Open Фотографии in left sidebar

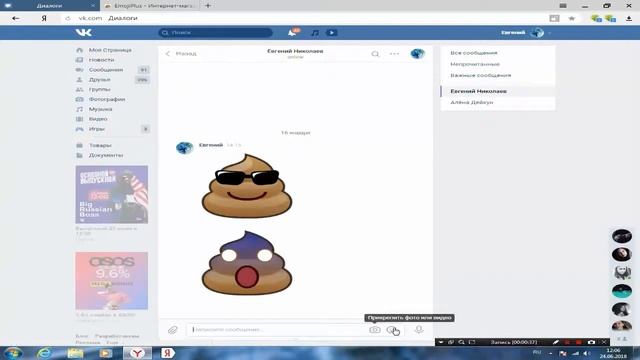107,99
